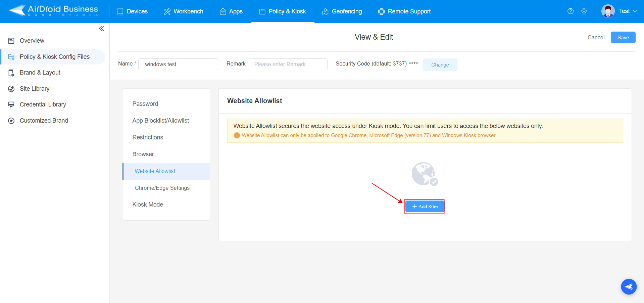Switch to the Policy & Kiosk tab
This screenshot has width=644, height=303.
tap(283, 11)
